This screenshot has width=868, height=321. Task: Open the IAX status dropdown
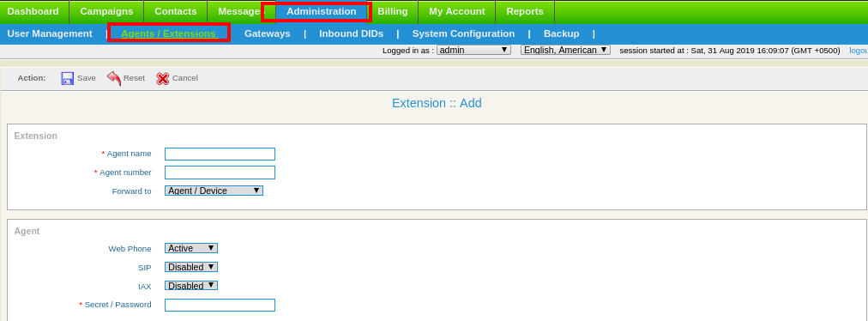pyautogui.click(x=191, y=286)
